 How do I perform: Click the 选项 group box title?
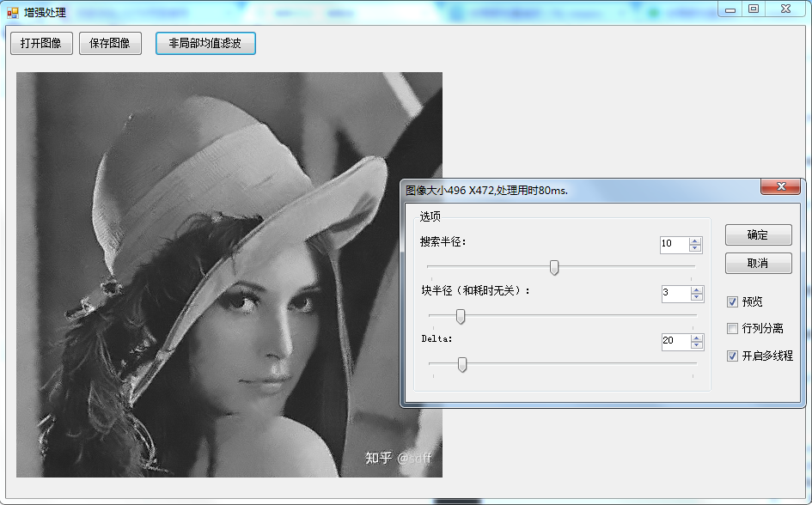click(x=430, y=216)
